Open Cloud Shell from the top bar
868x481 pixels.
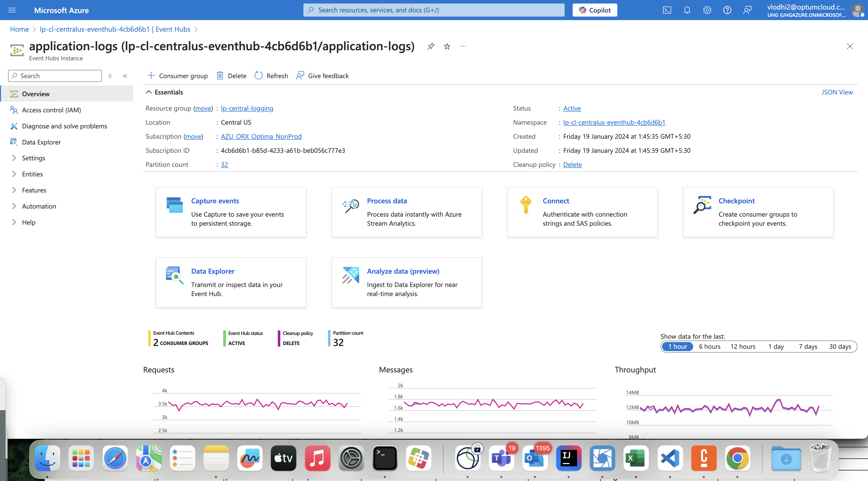point(667,10)
